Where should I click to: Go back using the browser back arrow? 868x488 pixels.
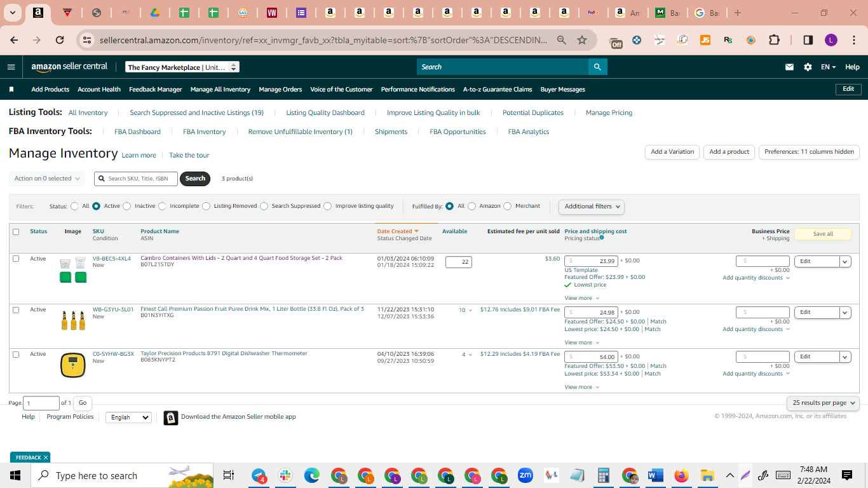[14, 40]
